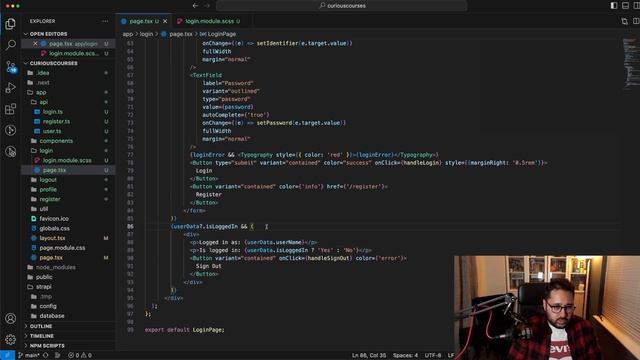640x360 pixels.
Task: Collapse the api folder
Action: [x=68, y=102]
